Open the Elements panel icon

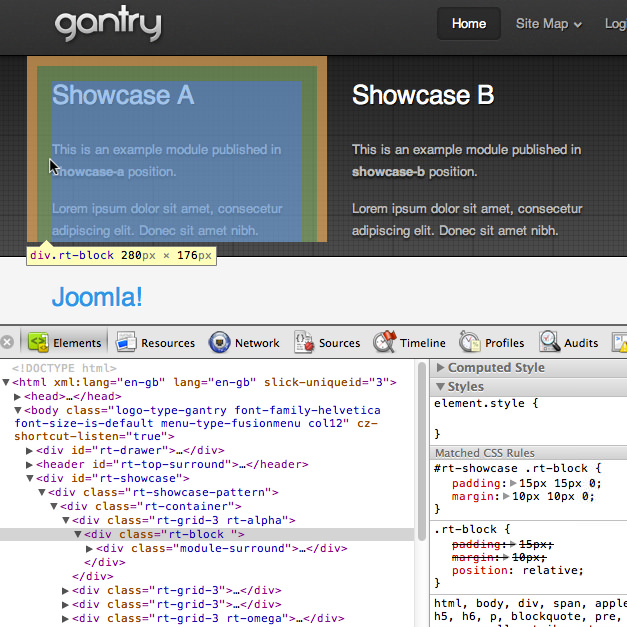click(38, 343)
